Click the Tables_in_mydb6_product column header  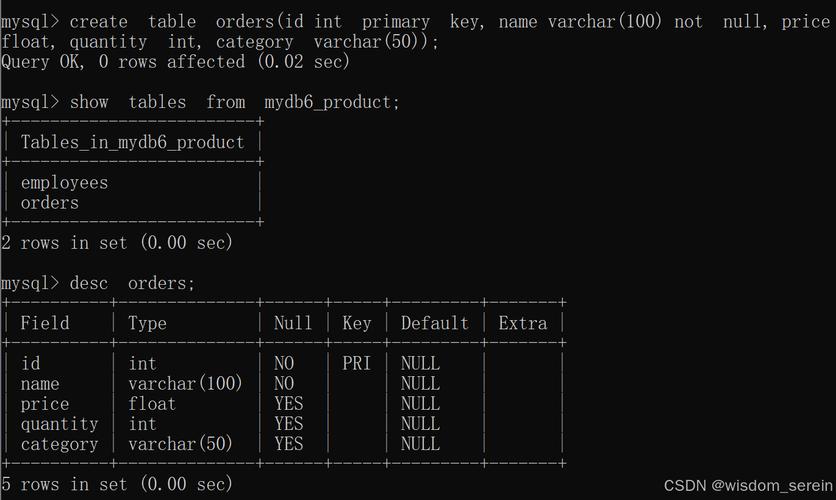(132, 143)
